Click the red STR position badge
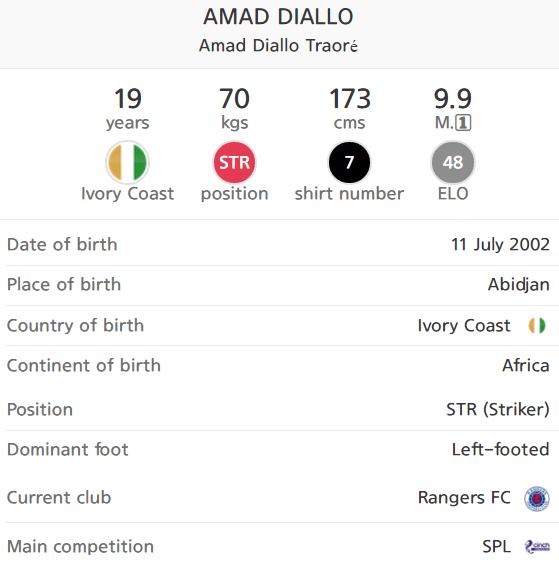This screenshot has height=566, width=559. click(x=235, y=162)
